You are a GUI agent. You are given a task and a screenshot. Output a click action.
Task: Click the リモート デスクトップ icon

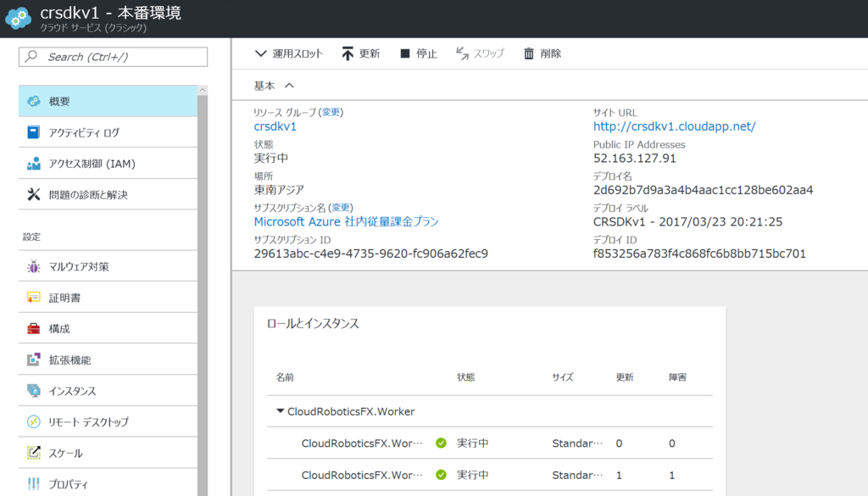(33, 422)
